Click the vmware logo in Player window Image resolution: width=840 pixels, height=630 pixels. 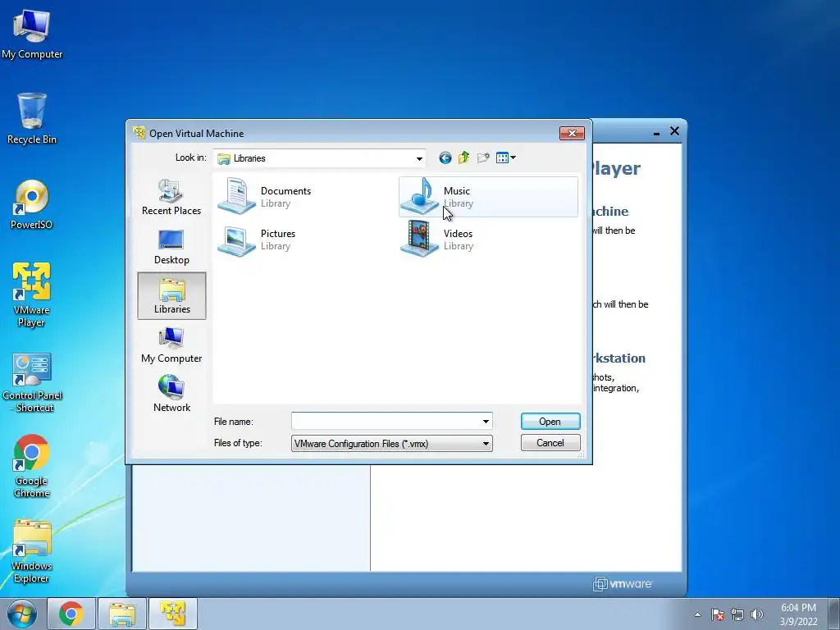point(623,584)
